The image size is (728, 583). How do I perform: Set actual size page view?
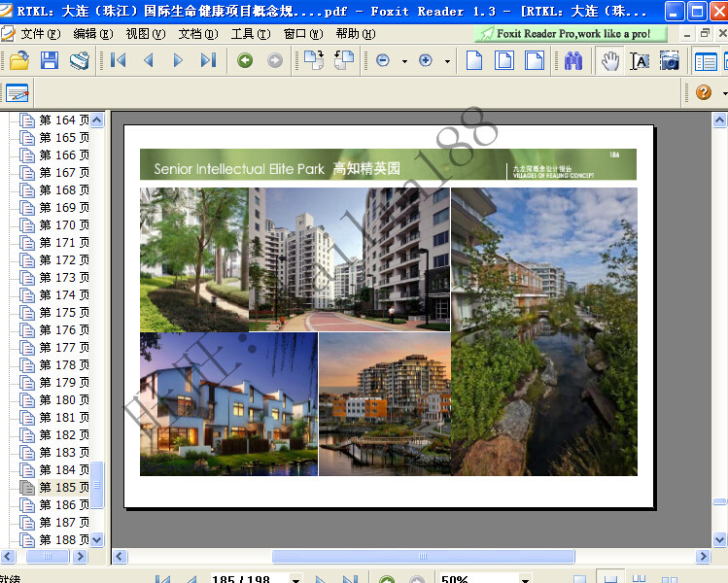click(474, 60)
